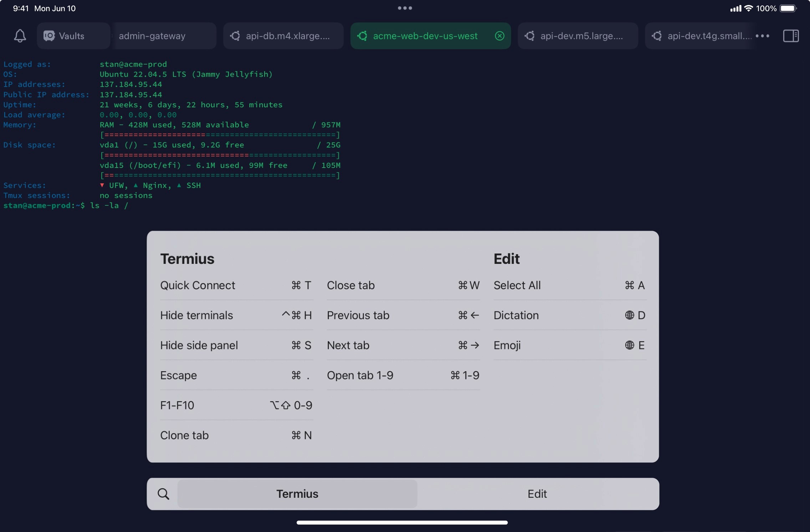This screenshot has width=810, height=532.
Task: Switch to the admin-gateway tab
Action: (164, 36)
